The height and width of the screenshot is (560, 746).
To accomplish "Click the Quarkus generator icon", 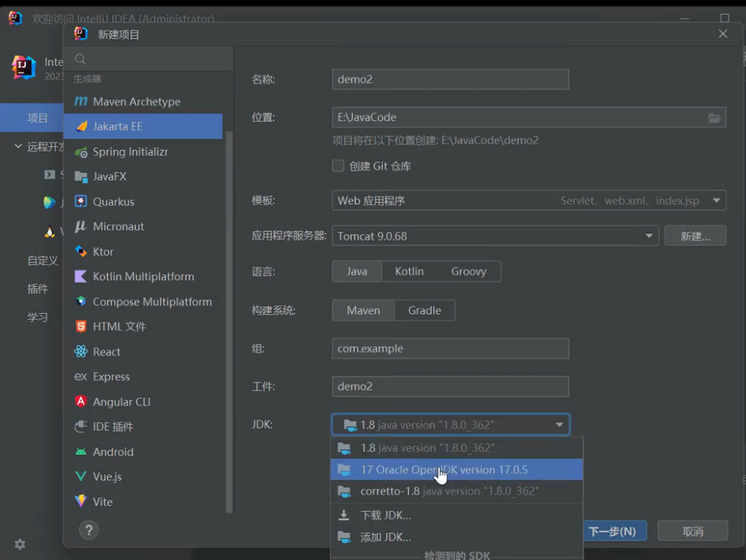I will click(81, 202).
